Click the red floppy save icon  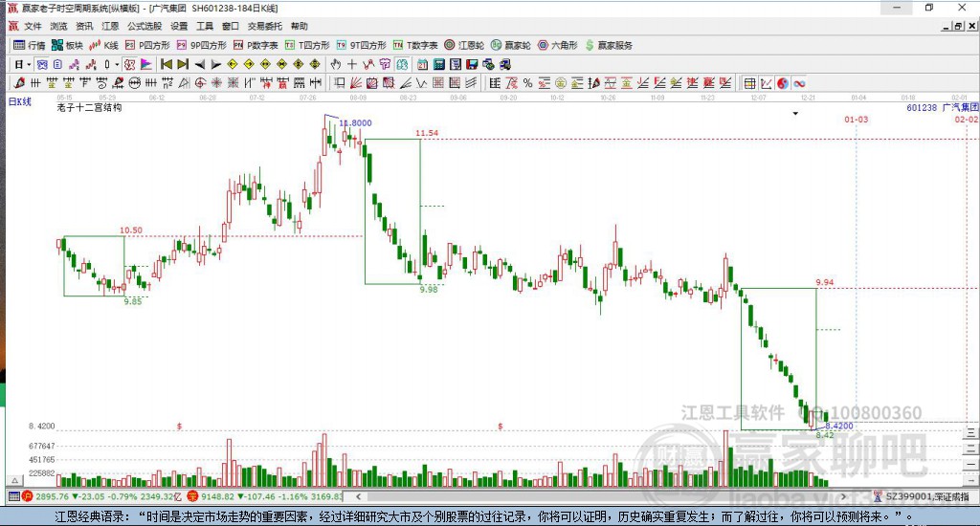pyautogui.click(x=472, y=64)
